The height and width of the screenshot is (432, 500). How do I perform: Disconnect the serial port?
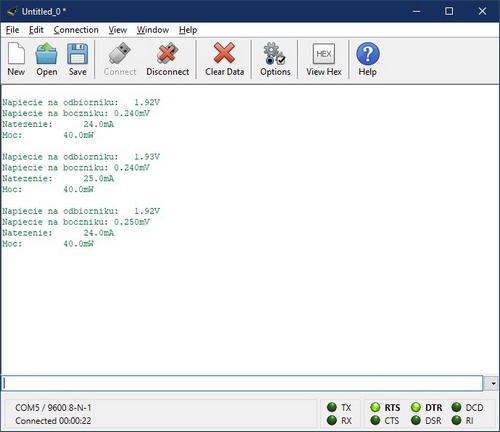point(167,59)
